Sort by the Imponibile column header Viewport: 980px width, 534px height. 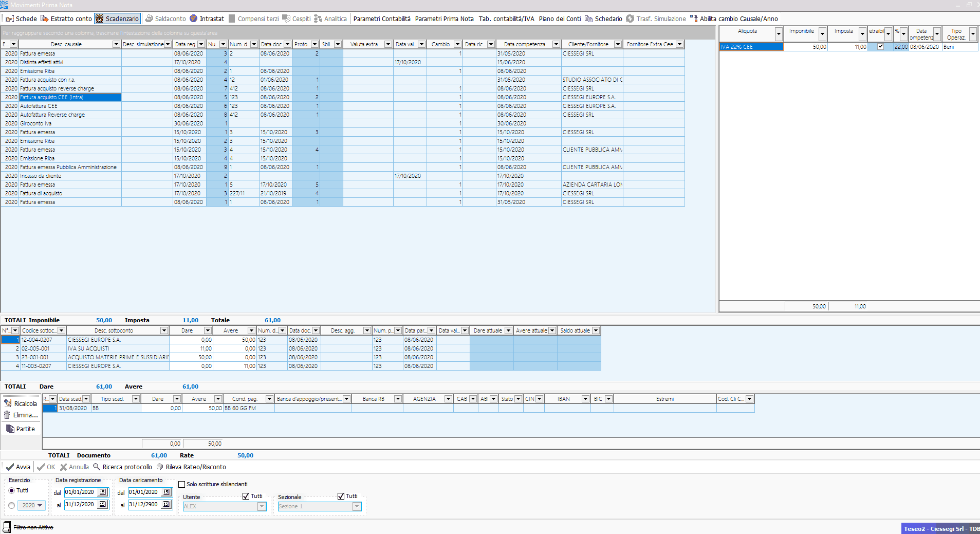click(x=802, y=31)
